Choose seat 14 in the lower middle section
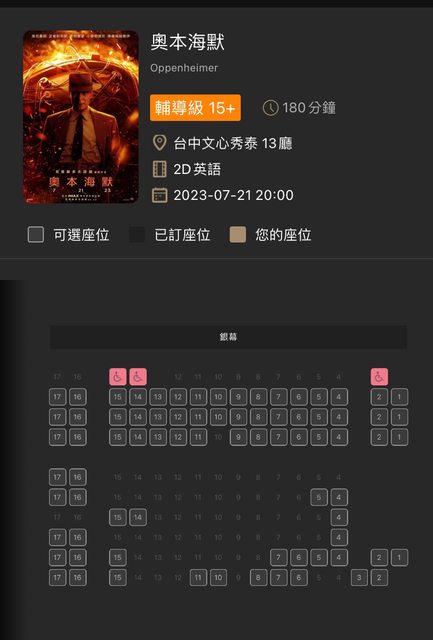Viewport: 433px width, 640px height. tap(138, 517)
